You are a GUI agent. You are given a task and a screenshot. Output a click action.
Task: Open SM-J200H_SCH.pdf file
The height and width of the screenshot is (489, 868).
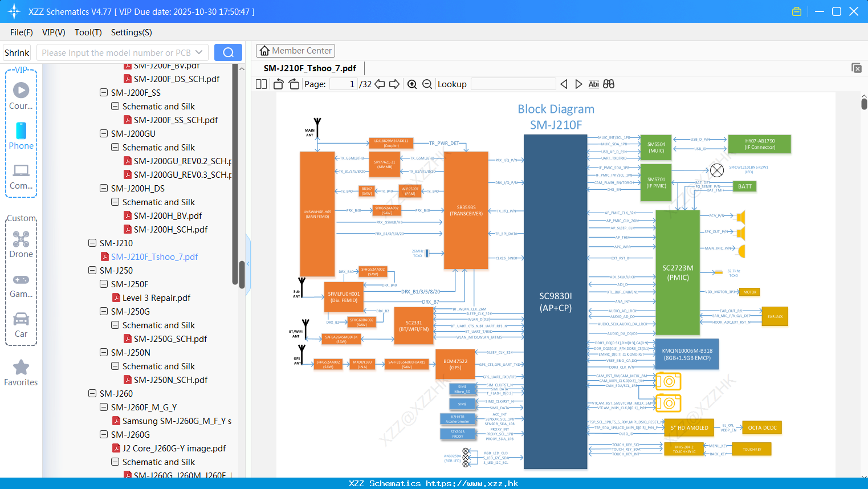point(170,230)
